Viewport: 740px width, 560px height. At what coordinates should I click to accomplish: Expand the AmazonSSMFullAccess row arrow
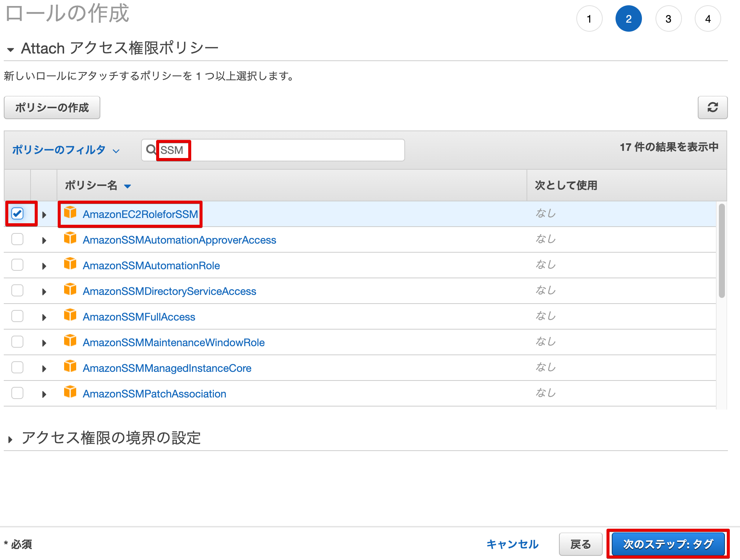click(x=44, y=318)
